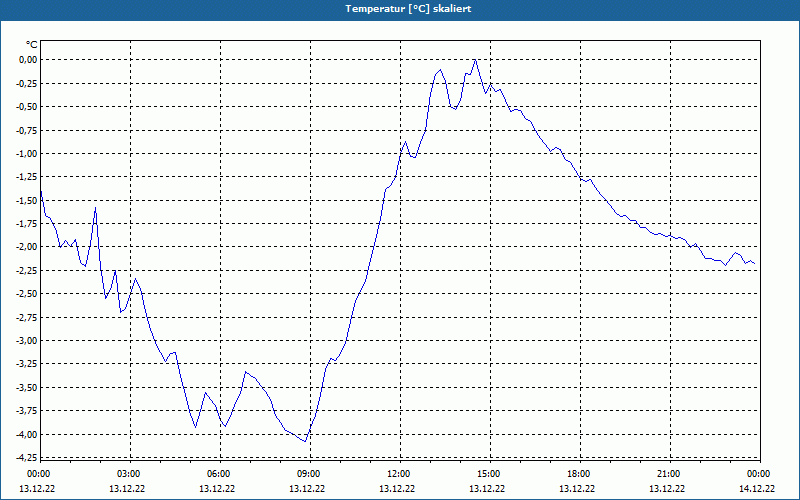Click the '-3,25' y-axis value
The width and height of the screenshot is (800, 500).
click(27, 364)
